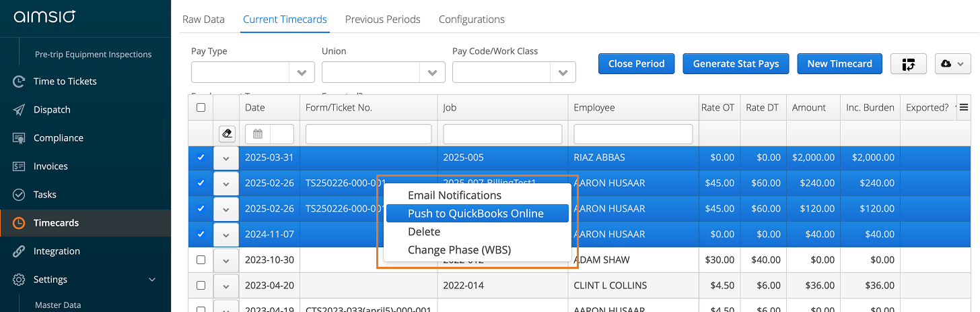Click the $2,000.00 Amount cell
Screen dimensions: 980x312
[x=813, y=158]
